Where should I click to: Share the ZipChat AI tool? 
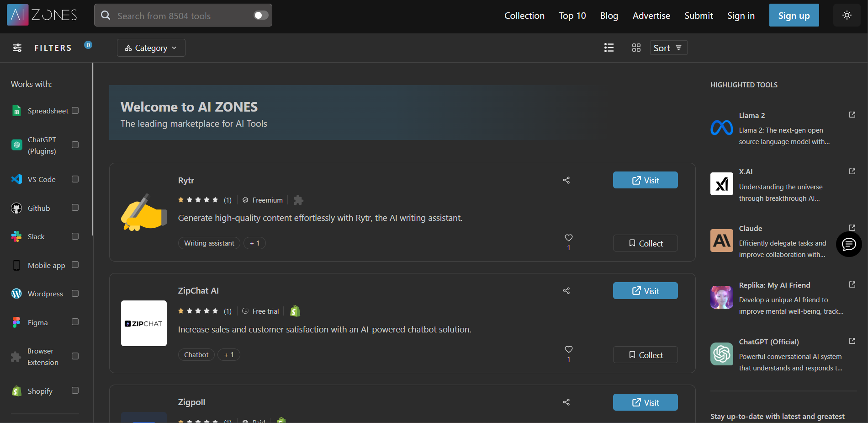[566, 291]
